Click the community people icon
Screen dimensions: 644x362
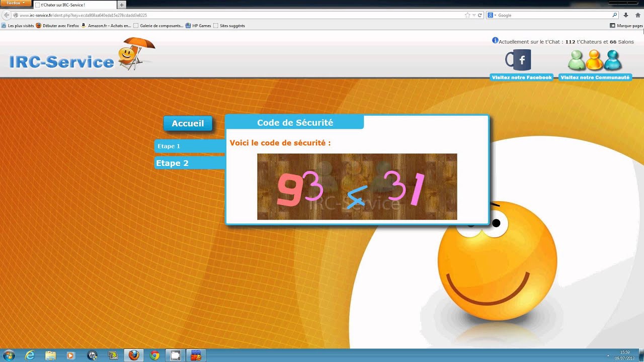pos(595,60)
